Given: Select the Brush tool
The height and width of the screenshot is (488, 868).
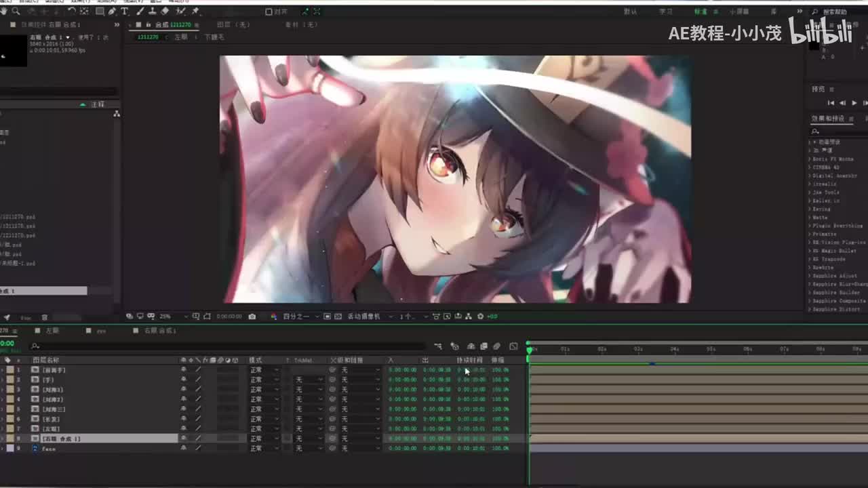Looking at the screenshot, I should (x=140, y=12).
